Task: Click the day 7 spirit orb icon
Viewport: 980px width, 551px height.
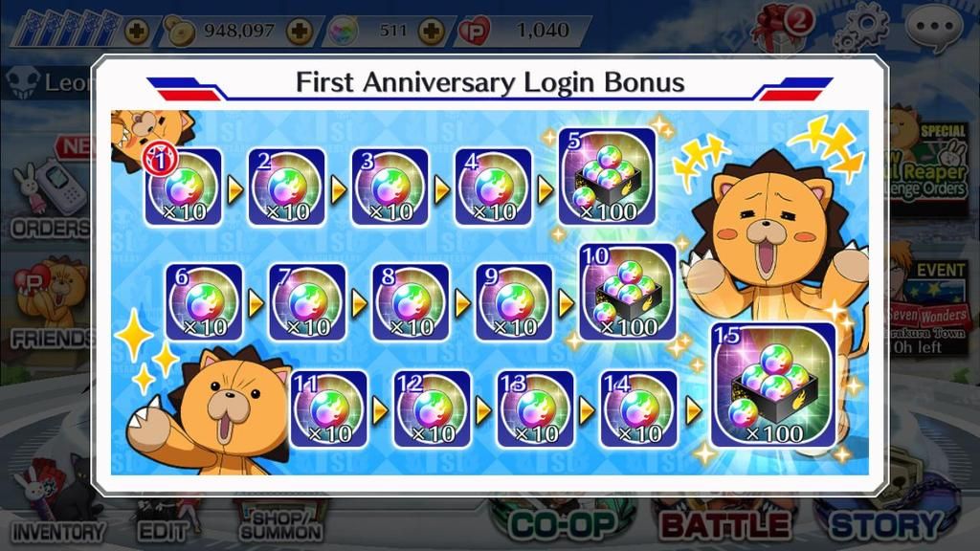Action: pyautogui.click(x=307, y=301)
